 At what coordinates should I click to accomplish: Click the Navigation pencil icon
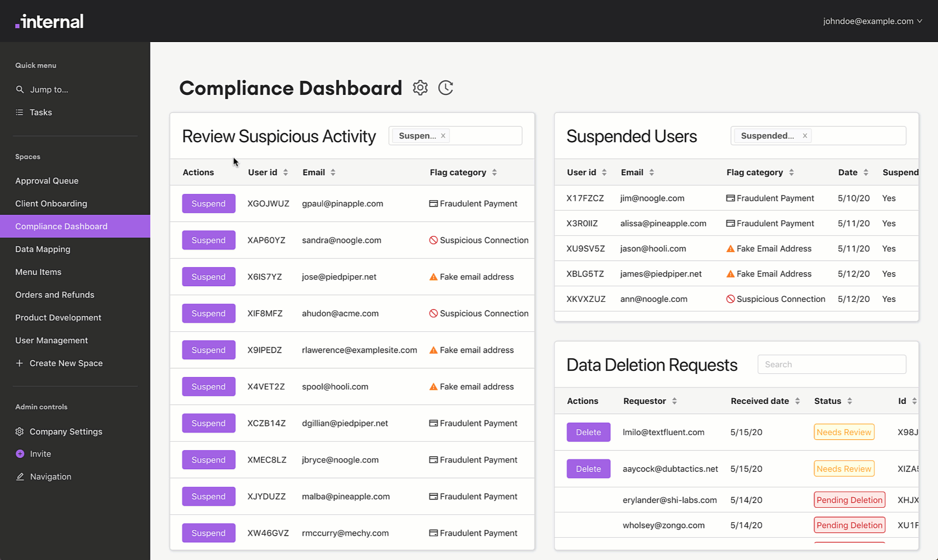[x=21, y=476]
